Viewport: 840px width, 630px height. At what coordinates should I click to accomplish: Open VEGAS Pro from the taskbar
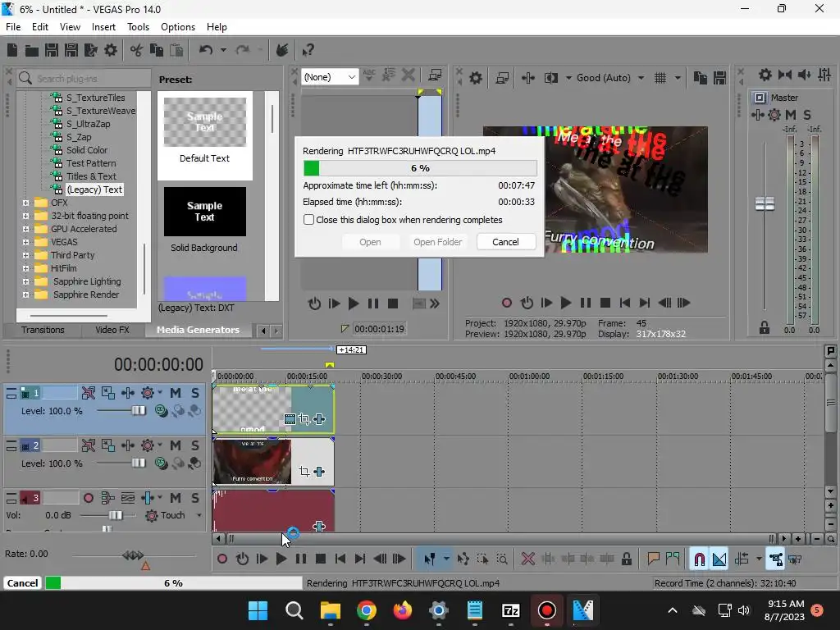tap(583, 610)
